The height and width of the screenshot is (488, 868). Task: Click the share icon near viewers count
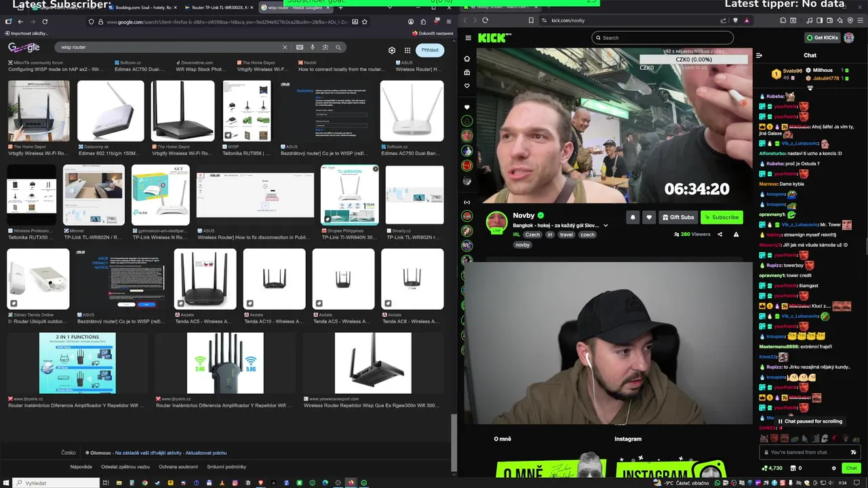(719, 235)
